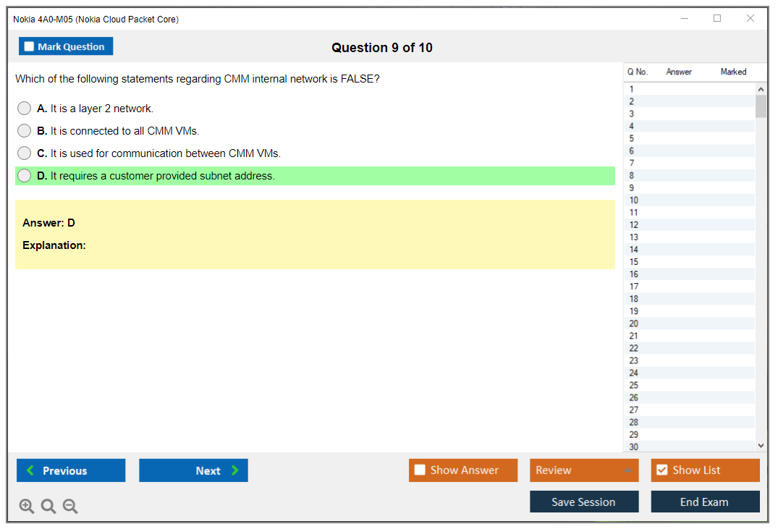Image resolution: width=778 pixels, height=532 pixels.
Task: Uncheck the Show List checkbox
Action: (x=661, y=470)
